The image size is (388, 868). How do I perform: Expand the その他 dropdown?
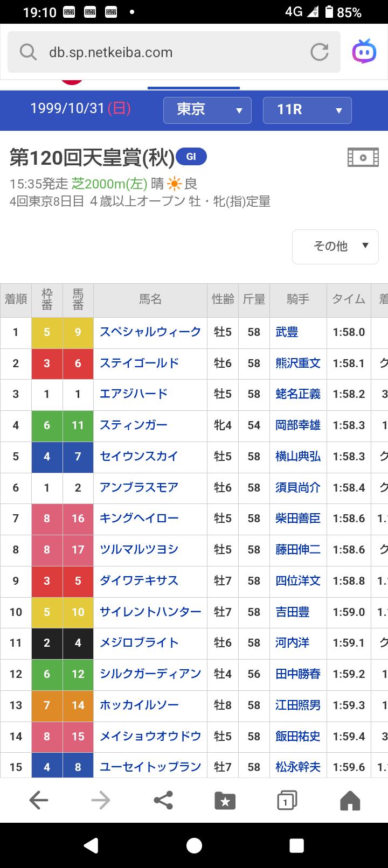(335, 246)
